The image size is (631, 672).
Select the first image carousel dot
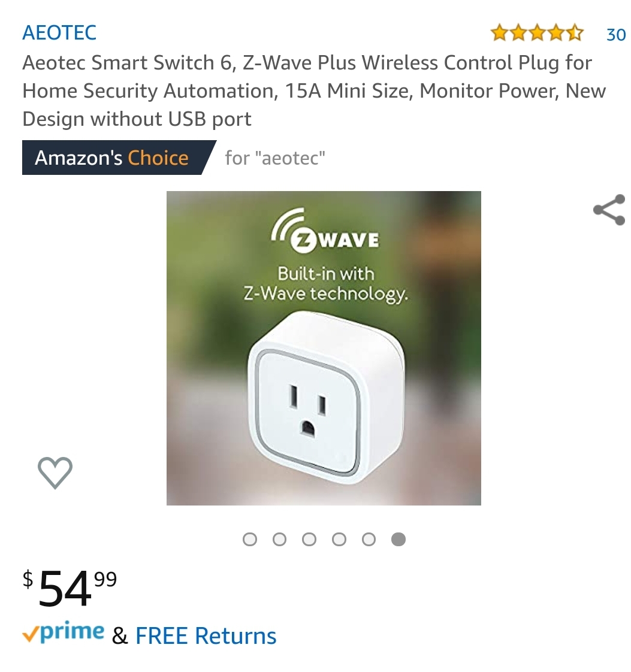249,538
